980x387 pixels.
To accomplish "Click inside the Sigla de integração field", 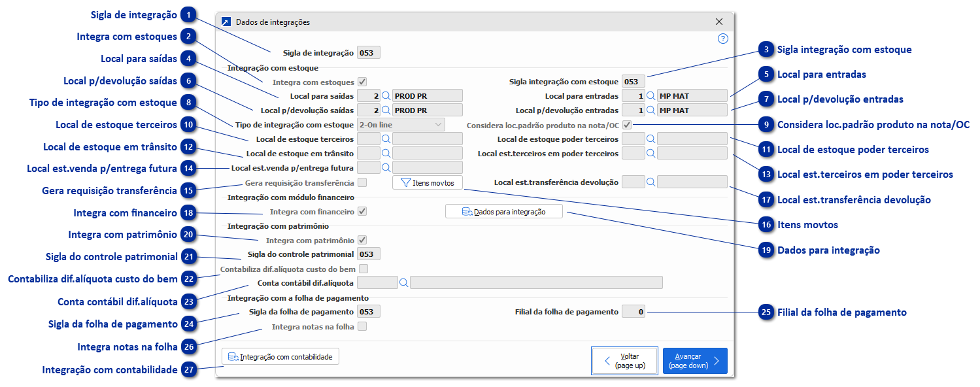I will click(x=367, y=52).
